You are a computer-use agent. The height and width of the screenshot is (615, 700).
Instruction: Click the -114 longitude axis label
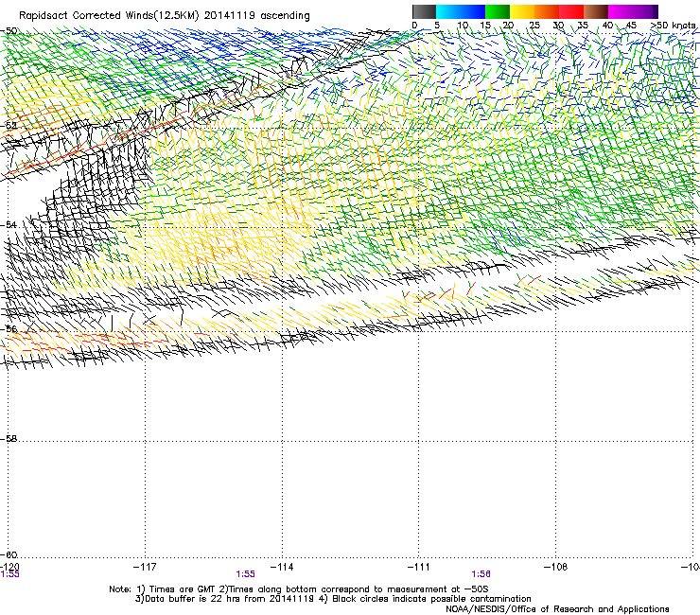click(x=282, y=567)
